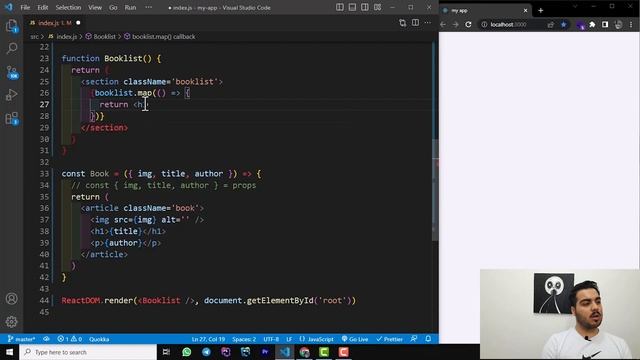Open Chrome from the taskbar
Image resolution: width=640 pixels, height=360 pixels.
click(x=304, y=352)
